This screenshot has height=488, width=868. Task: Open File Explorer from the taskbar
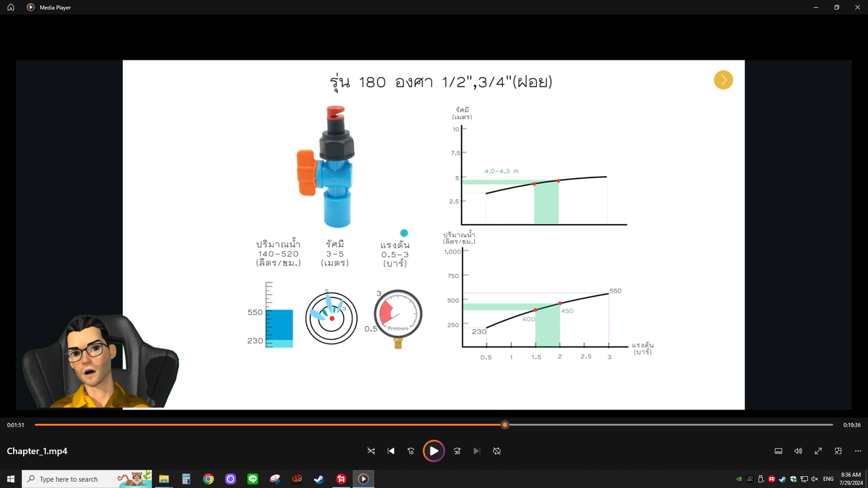click(164, 479)
